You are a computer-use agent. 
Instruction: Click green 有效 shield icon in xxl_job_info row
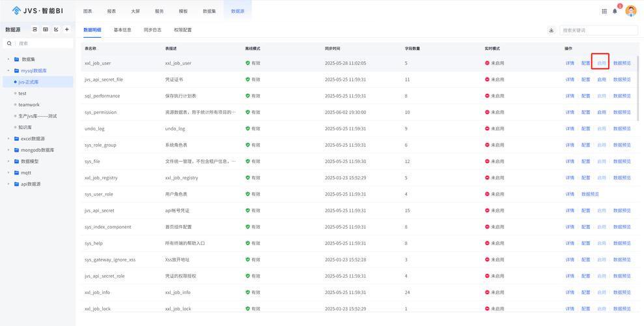247,292
